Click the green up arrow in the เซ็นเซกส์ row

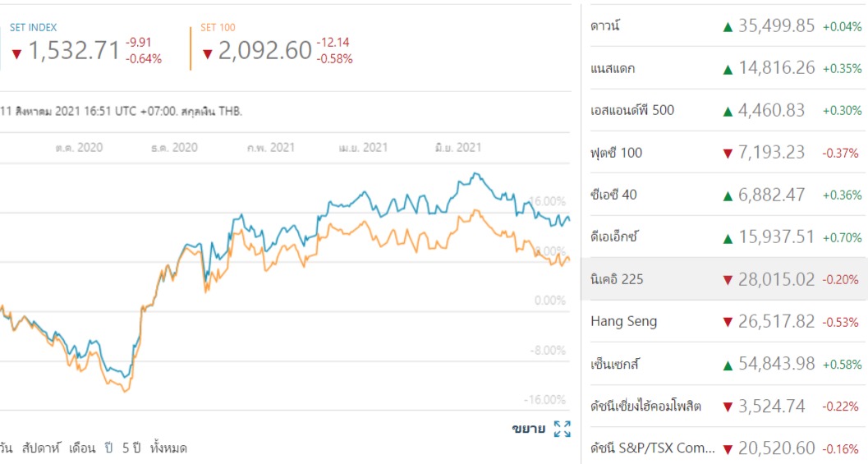click(x=727, y=365)
